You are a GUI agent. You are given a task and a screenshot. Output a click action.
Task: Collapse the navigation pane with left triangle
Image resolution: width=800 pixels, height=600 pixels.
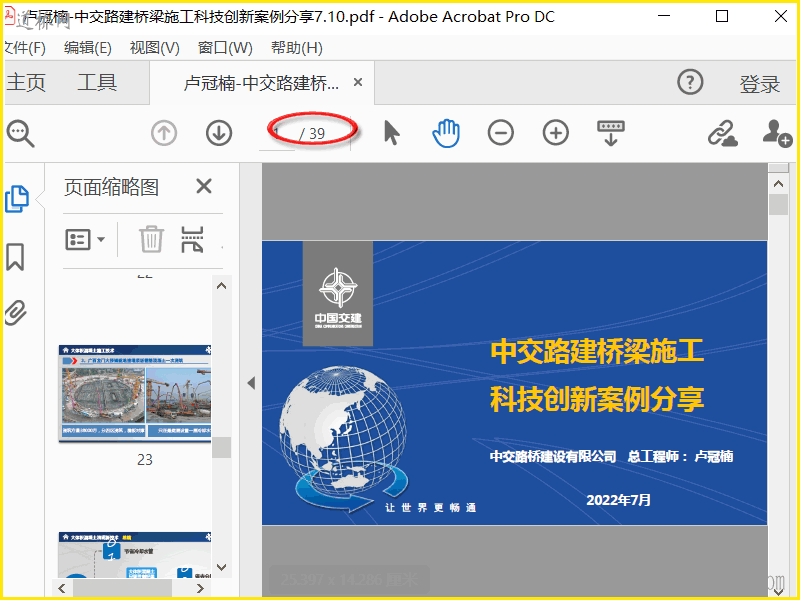tap(251, 383)
